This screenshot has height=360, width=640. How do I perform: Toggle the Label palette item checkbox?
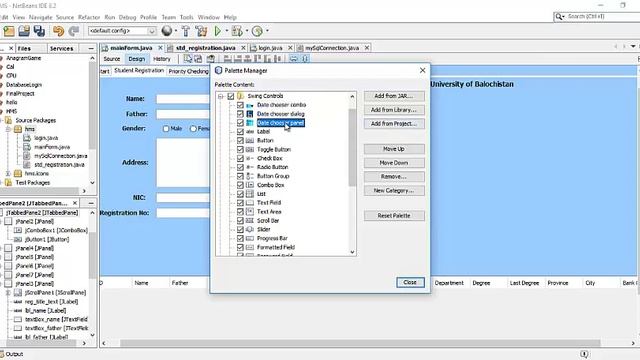[x=240, y=132]
